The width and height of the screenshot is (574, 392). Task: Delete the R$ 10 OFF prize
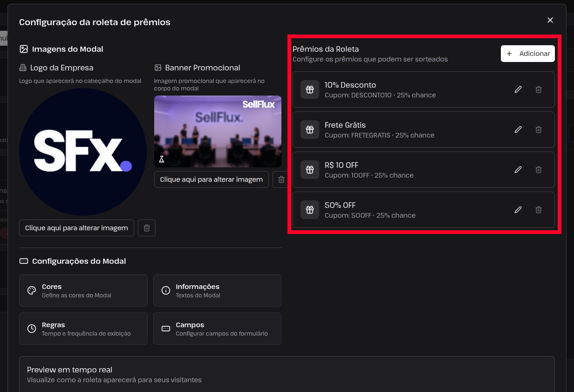[538, 170]
